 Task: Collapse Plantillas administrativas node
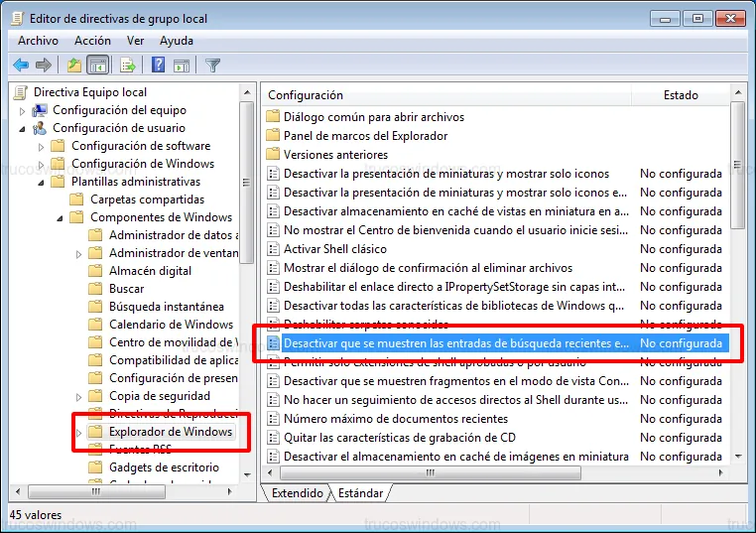[x=41, y=182]
